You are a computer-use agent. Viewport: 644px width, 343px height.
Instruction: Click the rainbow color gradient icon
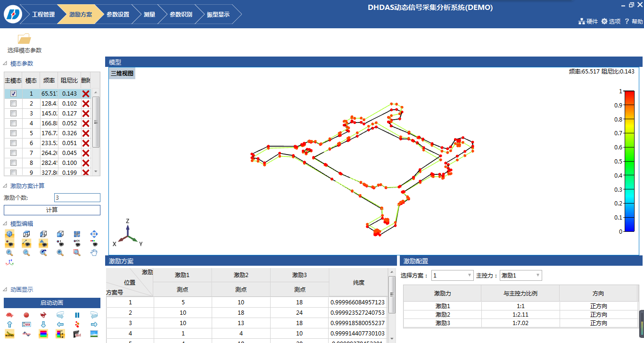click(x=43, y=334)
